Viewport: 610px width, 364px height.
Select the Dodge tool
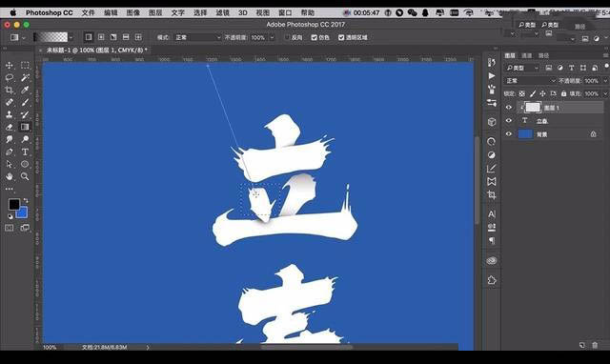tap(25, 139)
